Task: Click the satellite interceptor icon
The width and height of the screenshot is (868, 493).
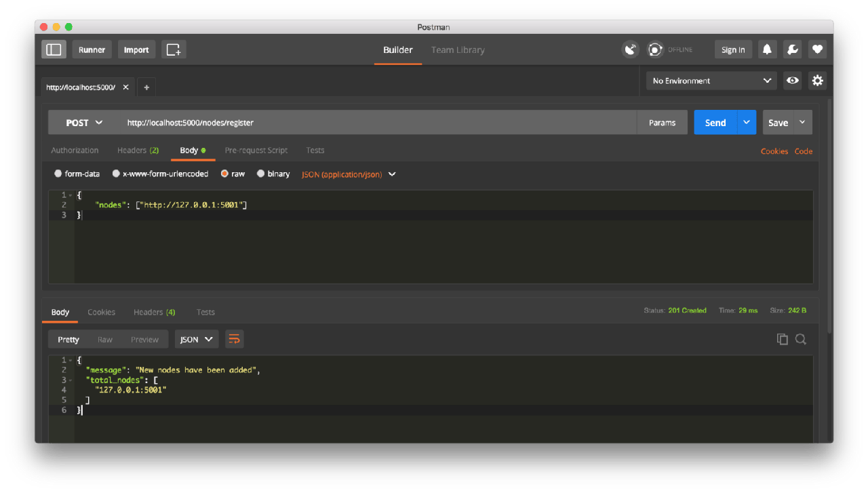Action: click(630, 50)
